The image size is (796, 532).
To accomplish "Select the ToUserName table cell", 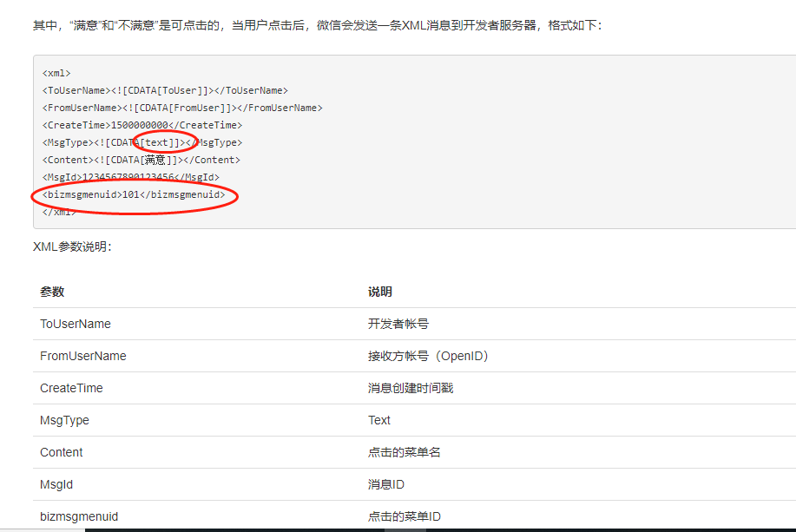I will pyautogui.click(x=76, y=324).
